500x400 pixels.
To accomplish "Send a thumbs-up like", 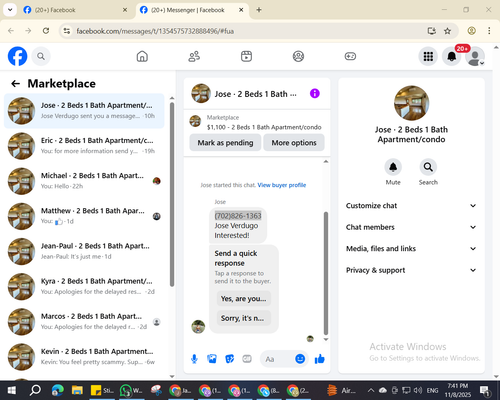I will point(320,359).
